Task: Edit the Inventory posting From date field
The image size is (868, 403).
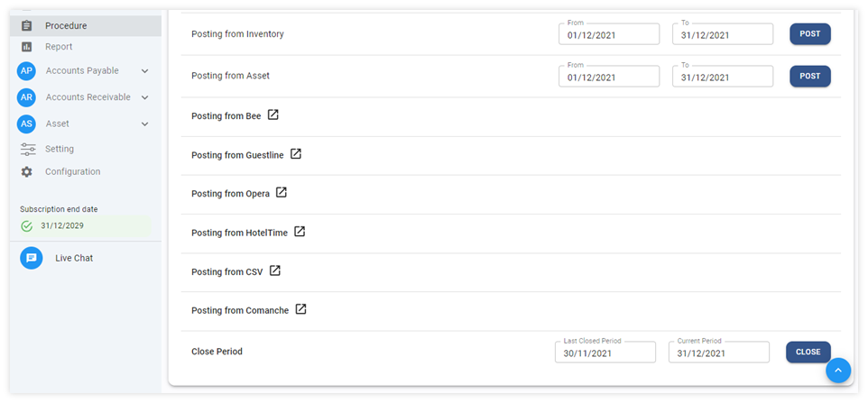Action: pyautogui.click(x=608, y=34)
